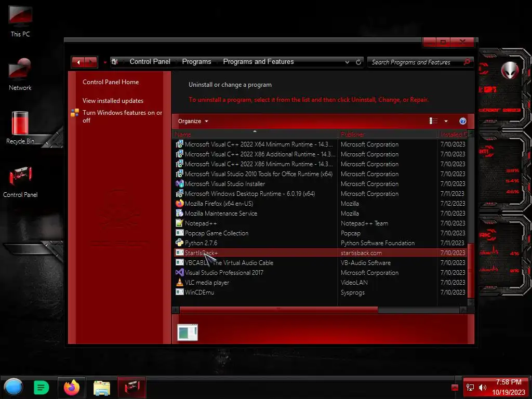Select Visual Studio 2010 Tools for Office Runtime

tap(320, 174)
